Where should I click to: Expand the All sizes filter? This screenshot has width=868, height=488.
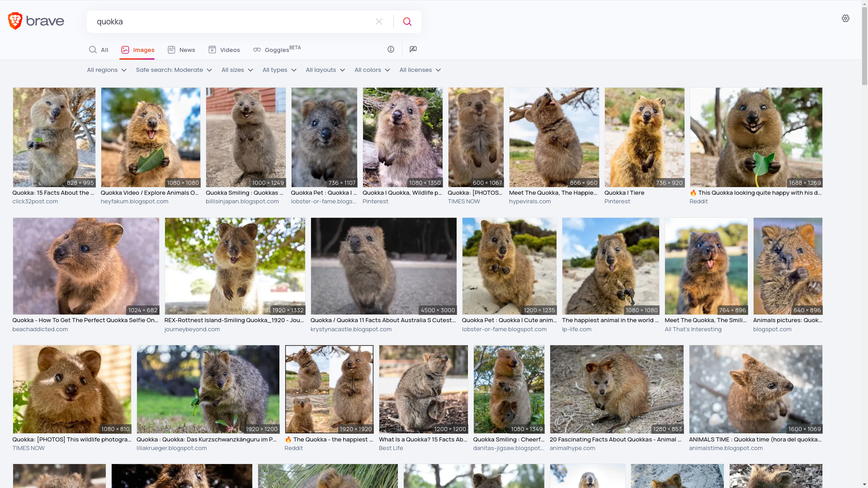pos(237,70)
